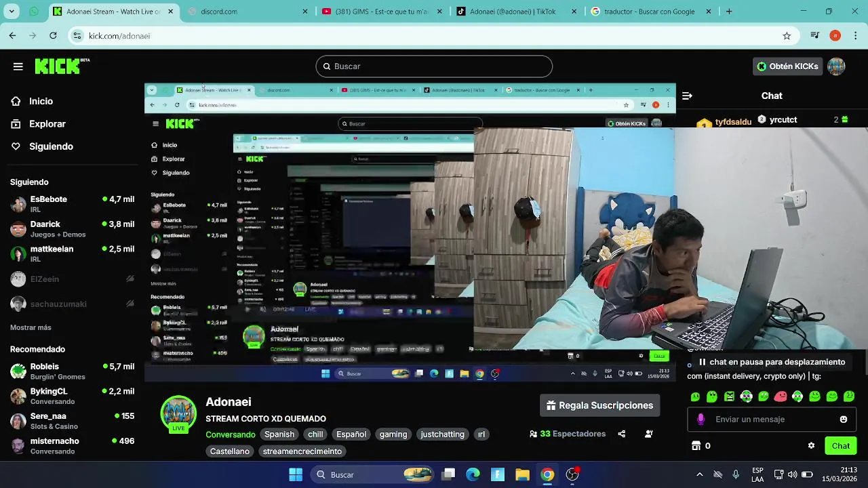Select the Español tag
The width and height of the screenshot is (868, 488).
(351, 434)
